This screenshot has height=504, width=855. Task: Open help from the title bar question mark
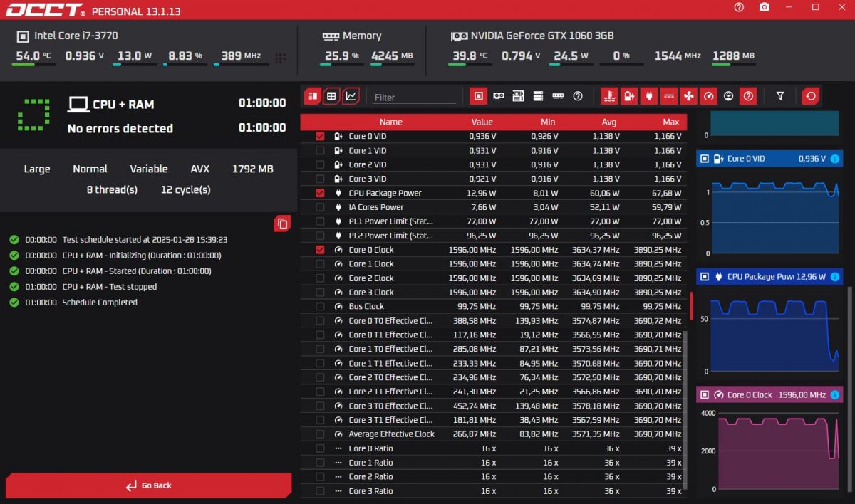click(x=739, y=7)
